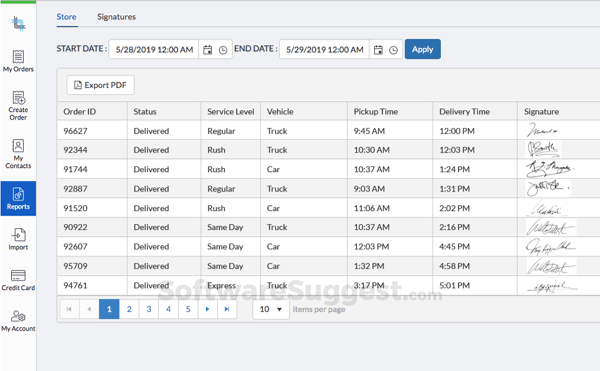
Task: Go to My Contacts
Action: point(18,154)
